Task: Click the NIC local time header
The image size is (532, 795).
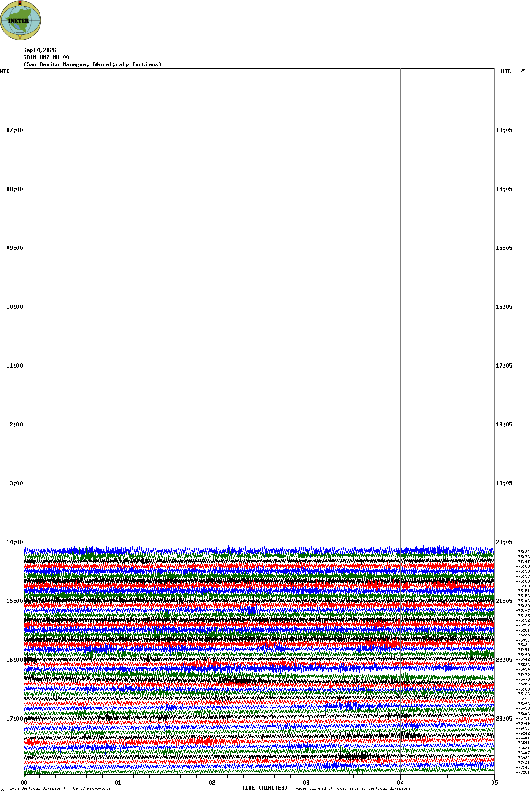Action: (5, 72)
